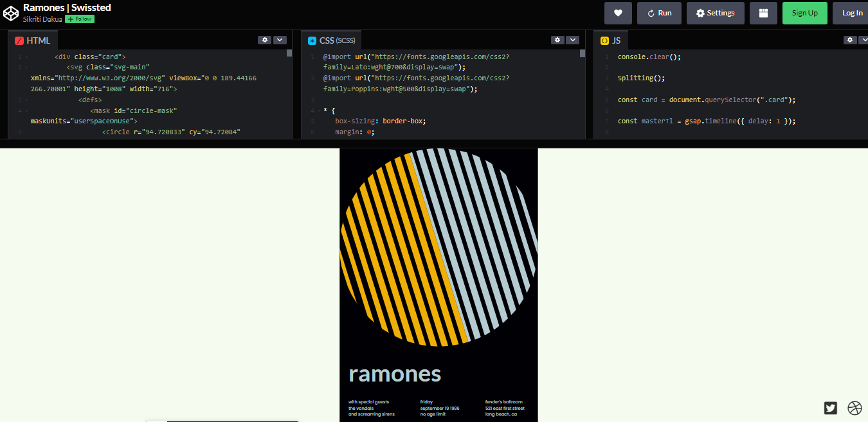868x422 pixels.
Task: Click the Run button
Action: [658, 13]
